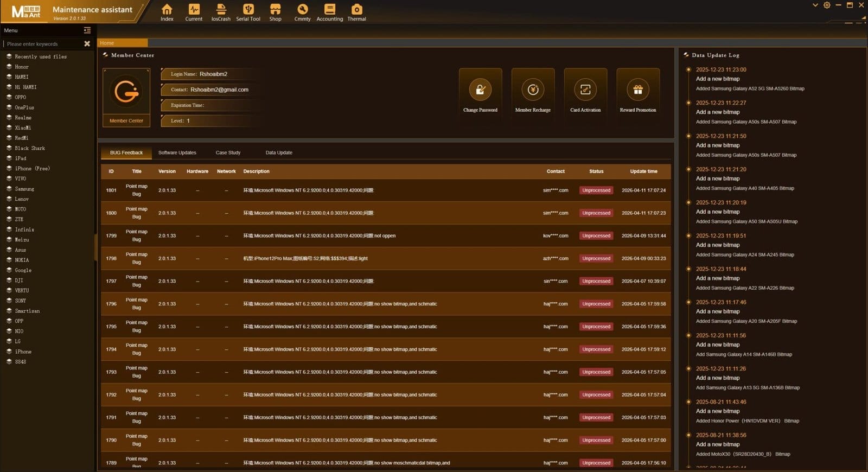This screenshot has height=472, width=868.
Task: Open the Thermal camera icon
Action: 356,12
